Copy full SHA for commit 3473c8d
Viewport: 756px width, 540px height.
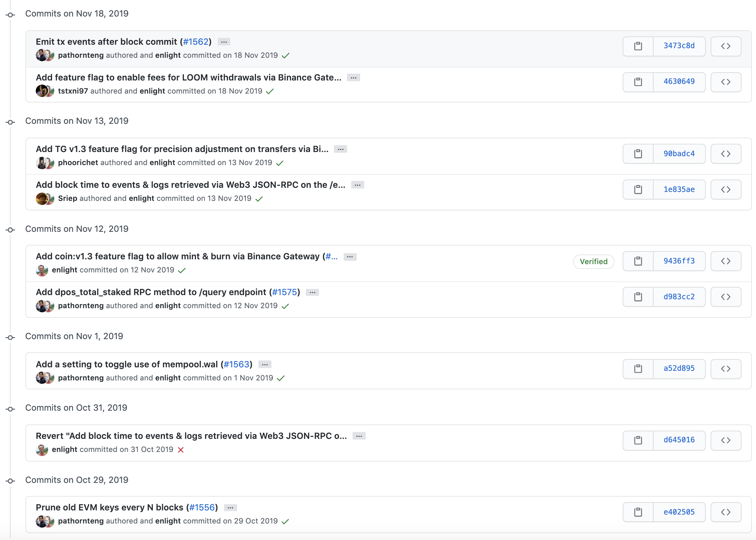pyautogui.click(x=638, y=46)
